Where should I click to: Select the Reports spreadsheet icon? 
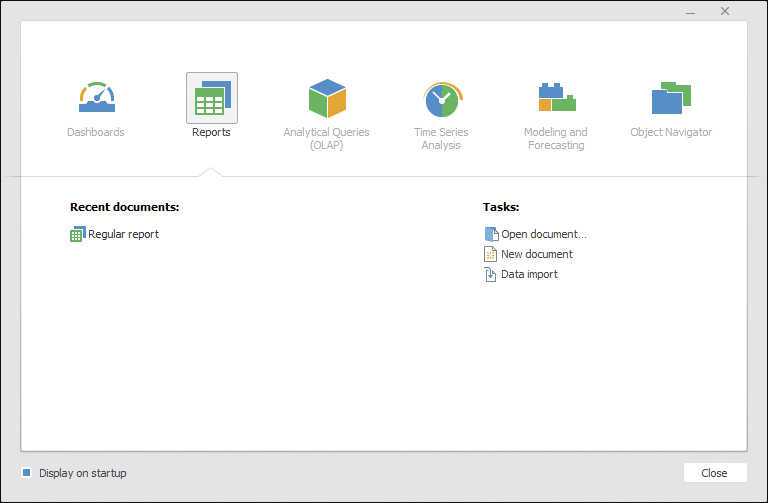[211, 98]
